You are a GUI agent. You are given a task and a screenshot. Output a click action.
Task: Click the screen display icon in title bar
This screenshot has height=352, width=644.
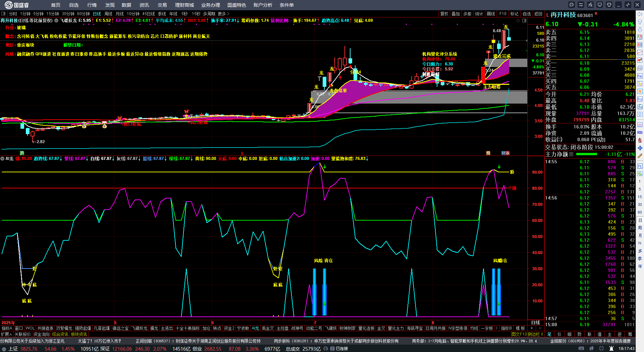click(x=600, y=5)
